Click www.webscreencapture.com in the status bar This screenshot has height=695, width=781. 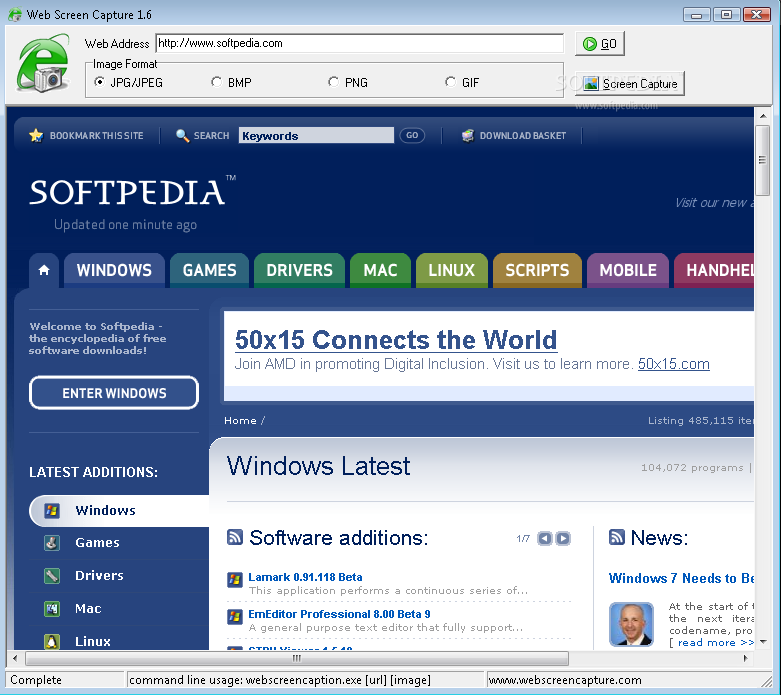click(565, 680)
